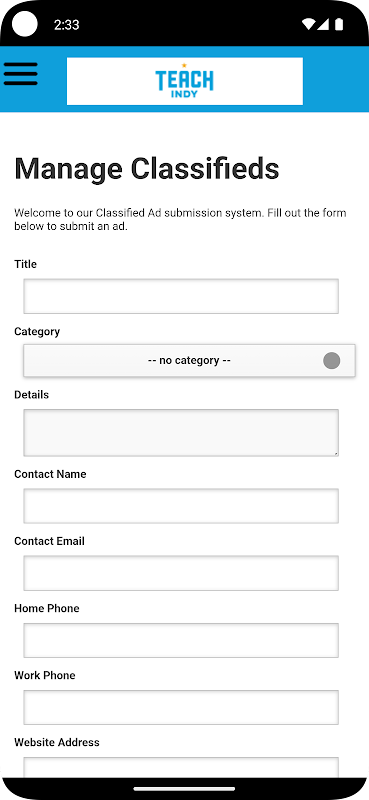
Task: Tap the home gesture bar at bottom
Action: coord(184,788)
